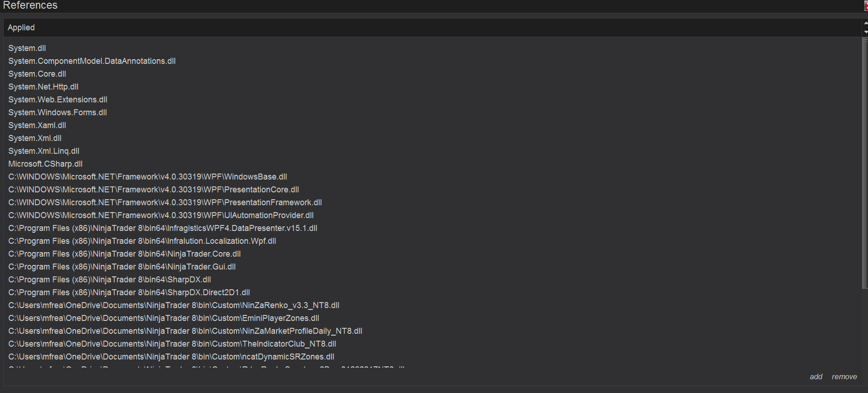
Task: Select System.Web.Extensions.dll reference
Action: click(58, 100)
